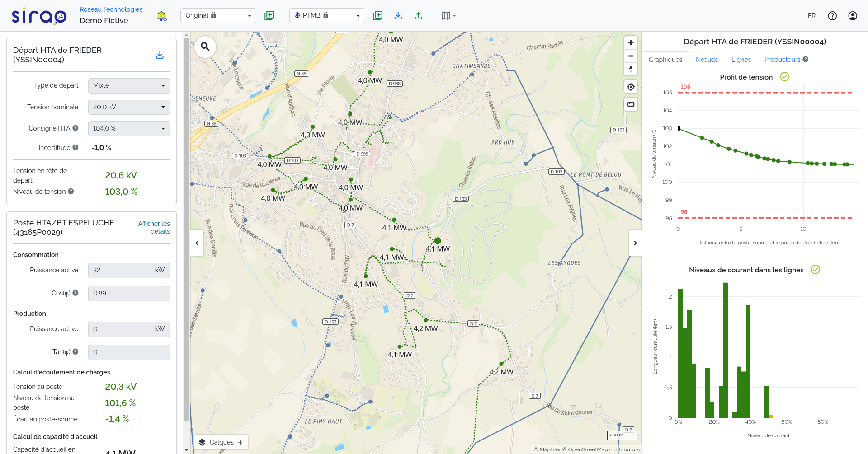Click Roseau Technologies text
This screenshot has width=868, height=454.
111,9
